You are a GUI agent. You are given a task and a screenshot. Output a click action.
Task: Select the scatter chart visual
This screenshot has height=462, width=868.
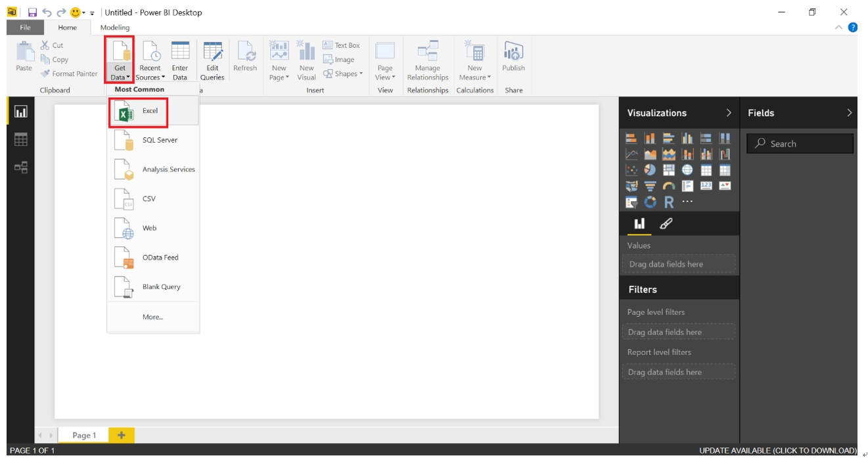point(631,170)
